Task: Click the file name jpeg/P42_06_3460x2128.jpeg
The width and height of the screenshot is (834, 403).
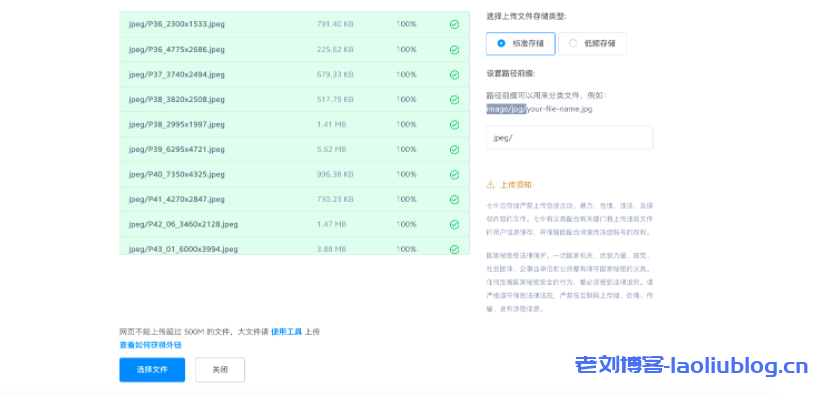Action: tap(184, 224)
